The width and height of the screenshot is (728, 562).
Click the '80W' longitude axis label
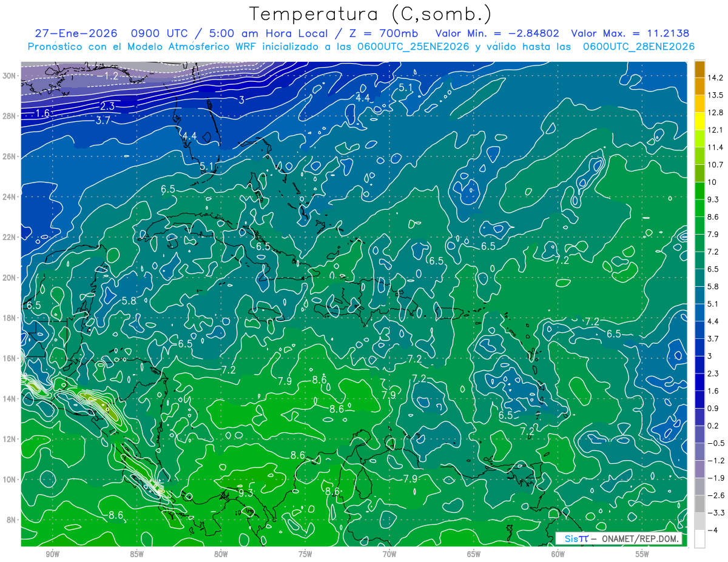221,554
